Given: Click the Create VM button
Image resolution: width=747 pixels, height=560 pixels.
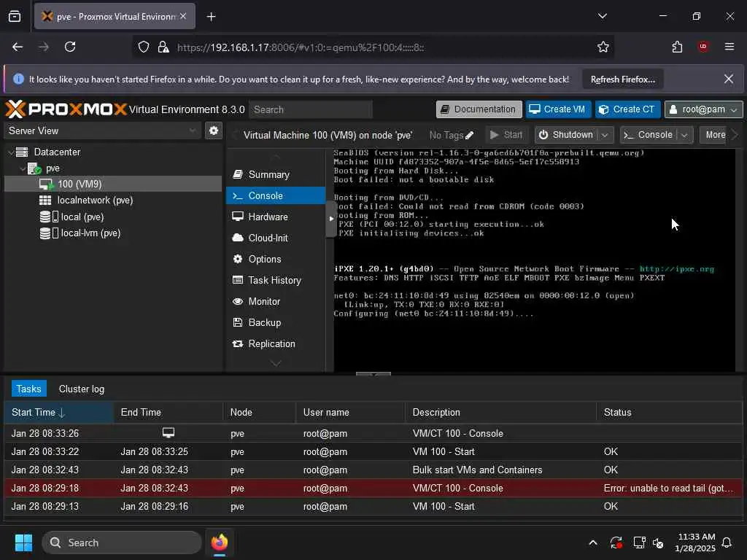Looking at the screenshot, I should pos(557,109).
